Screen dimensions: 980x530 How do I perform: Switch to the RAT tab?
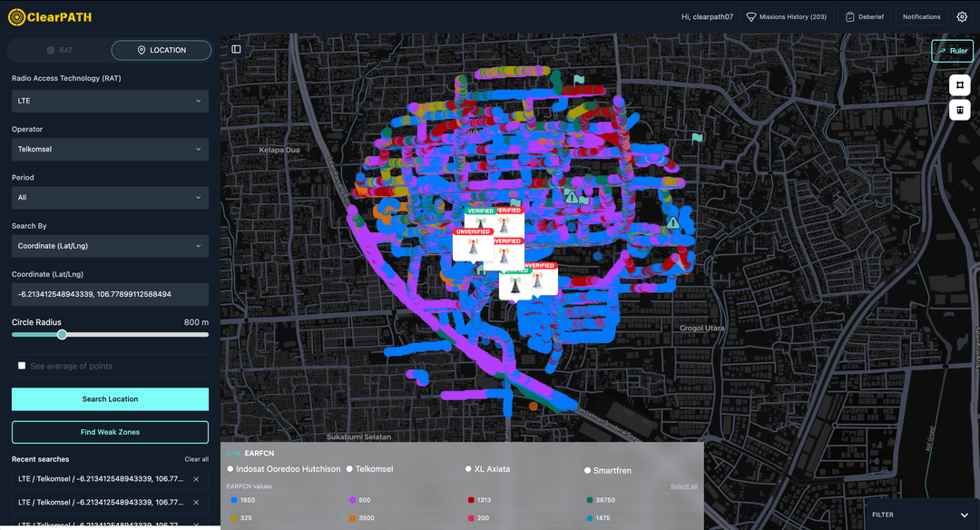coord(60,50)
